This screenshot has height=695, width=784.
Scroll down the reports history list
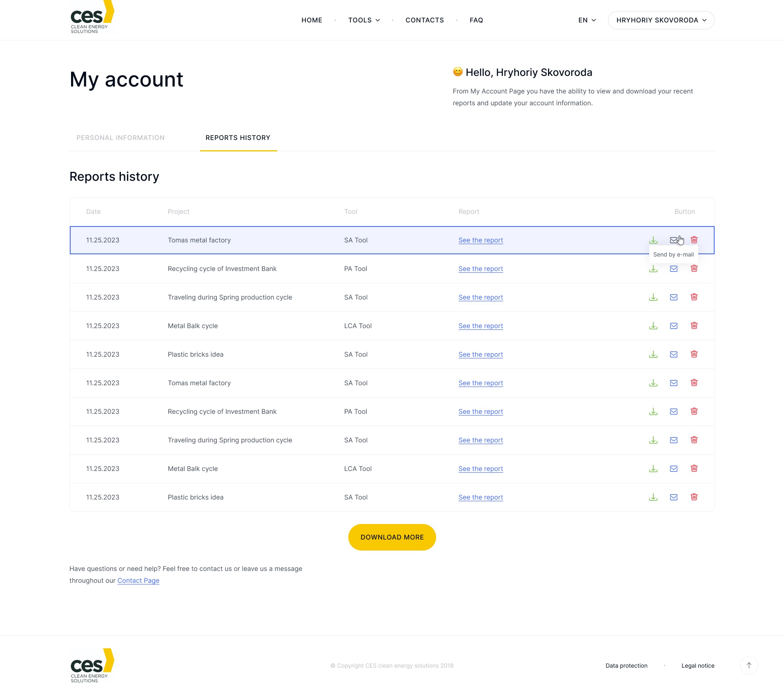pyautogui.click(x=392, y=537)
